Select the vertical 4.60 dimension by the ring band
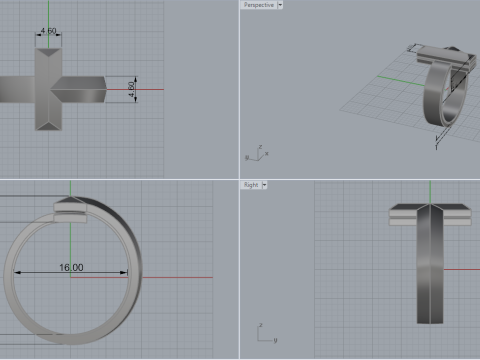 (x=132, y=89)
